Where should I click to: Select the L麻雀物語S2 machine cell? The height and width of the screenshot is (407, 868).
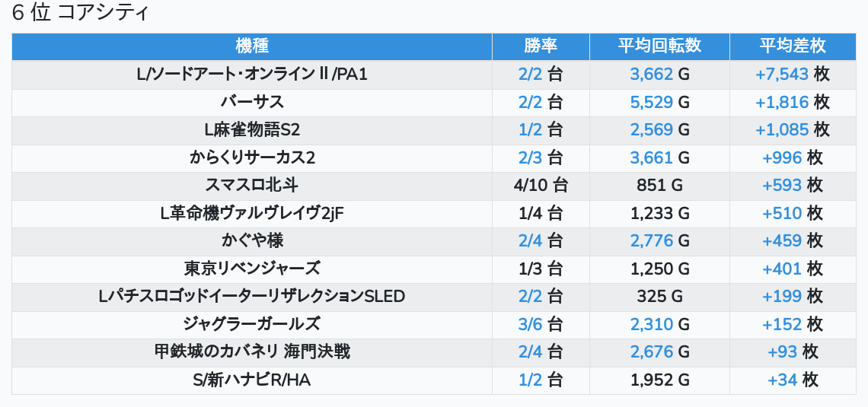252,130
